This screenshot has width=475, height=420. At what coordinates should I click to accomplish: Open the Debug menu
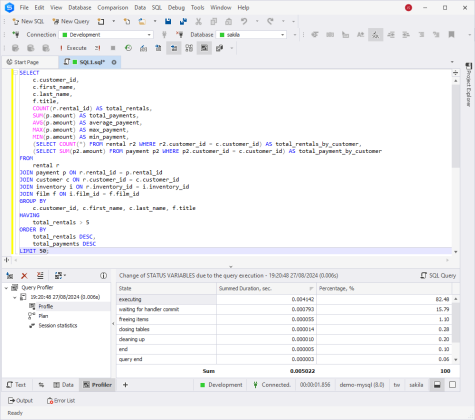pos(176,8)
